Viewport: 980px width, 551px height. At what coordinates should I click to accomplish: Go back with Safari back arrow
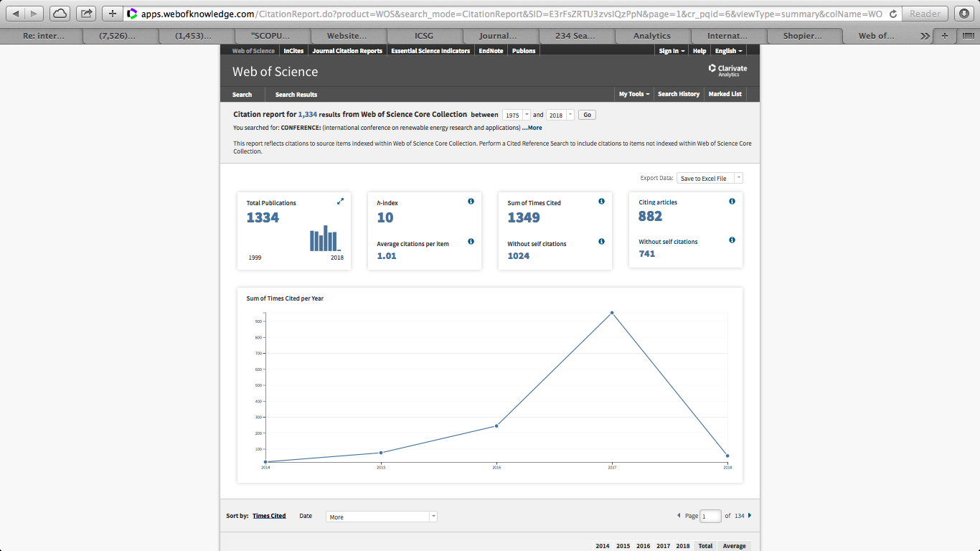point(17,13)
